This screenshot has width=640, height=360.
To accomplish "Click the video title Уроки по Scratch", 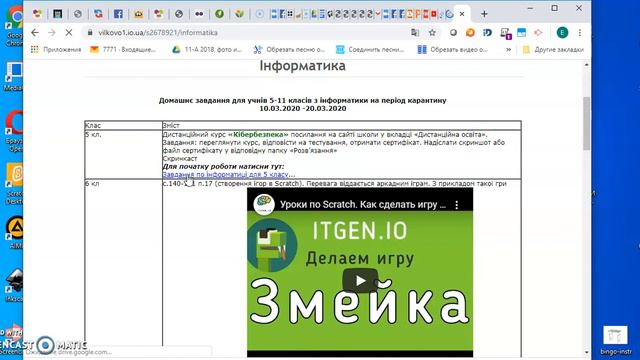I will [362, 204].
